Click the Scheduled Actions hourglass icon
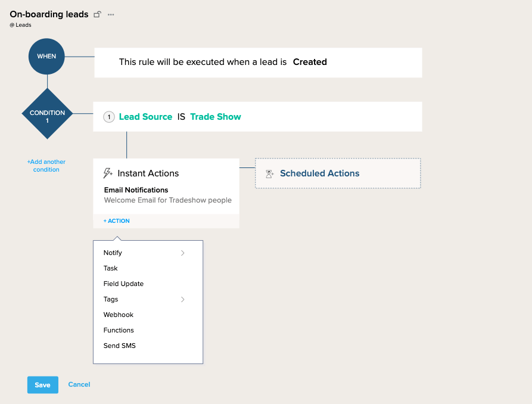This screenshot has width=532, height=404. 269,173
